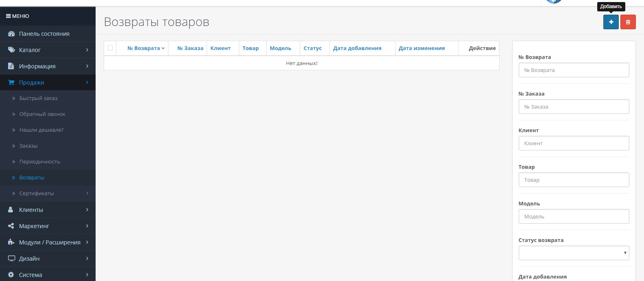Click the hamburger menu icon
The width and height of the screenshot is (644, 281).
[8, 16]
